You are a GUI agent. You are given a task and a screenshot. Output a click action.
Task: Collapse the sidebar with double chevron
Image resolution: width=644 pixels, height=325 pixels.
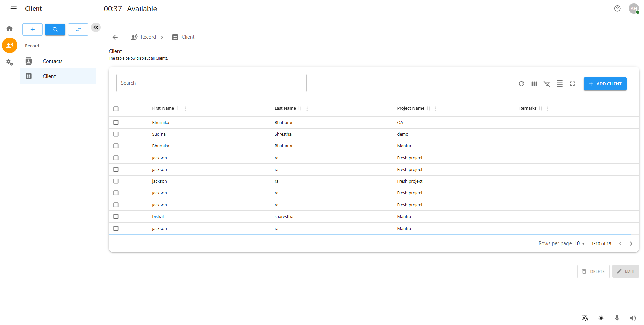click(x=96, y=27)
